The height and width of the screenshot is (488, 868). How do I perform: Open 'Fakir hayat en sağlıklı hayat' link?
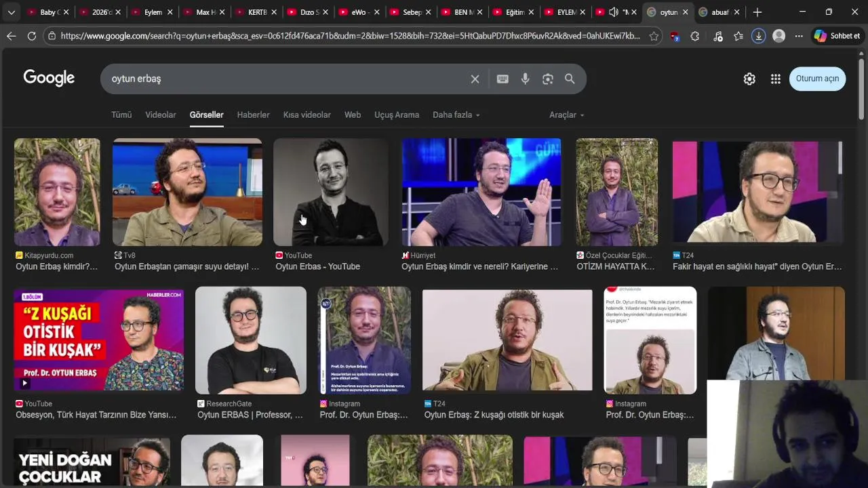pyautogui.click(x=757, y=266)
